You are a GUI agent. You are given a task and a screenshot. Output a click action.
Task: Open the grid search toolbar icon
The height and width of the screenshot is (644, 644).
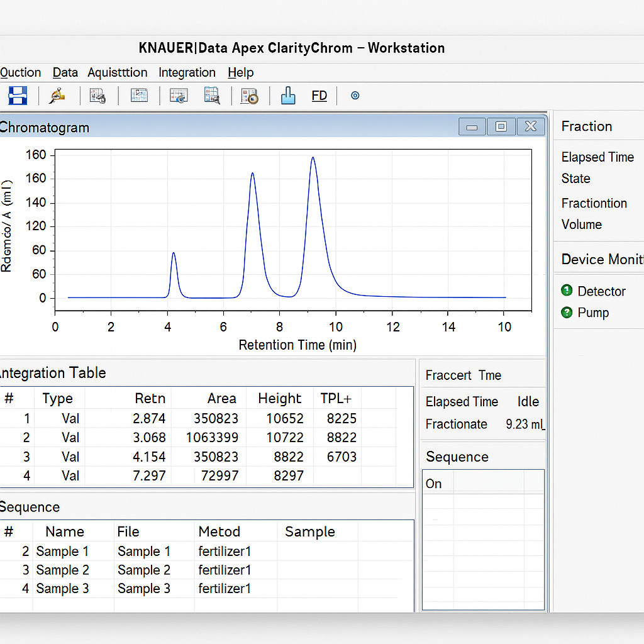point(212,96)
